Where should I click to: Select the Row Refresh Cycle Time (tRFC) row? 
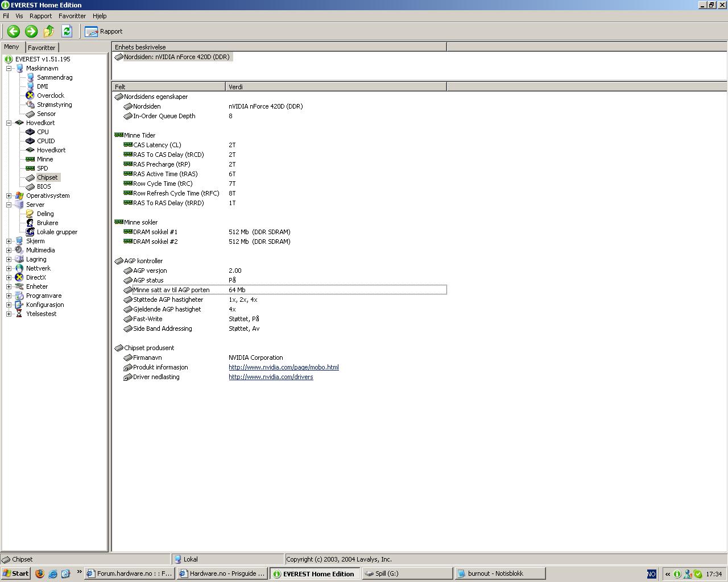(279, 193)
